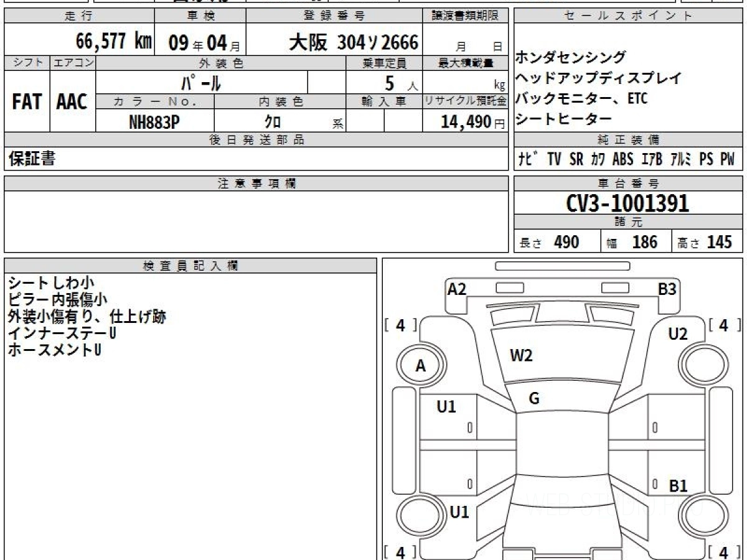Viewport: 747px width, 560px height.
Task: Select the registration number 大阪 304ソ2666
Action: click(354, 43)
